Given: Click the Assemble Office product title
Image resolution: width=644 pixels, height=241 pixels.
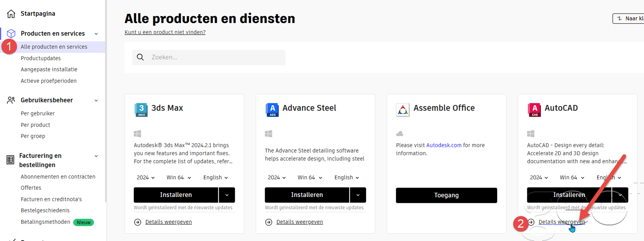Looking at the screenshot, I should point(444,108).
